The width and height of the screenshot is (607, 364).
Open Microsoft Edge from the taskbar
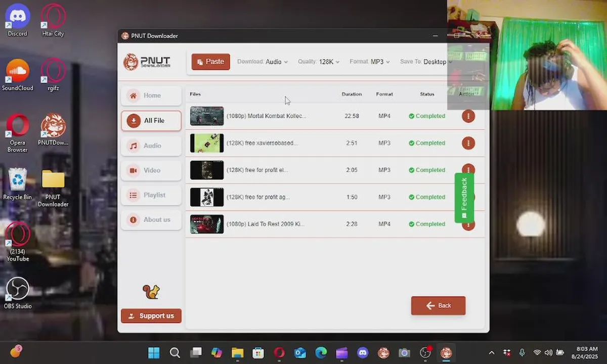[321, 353]
